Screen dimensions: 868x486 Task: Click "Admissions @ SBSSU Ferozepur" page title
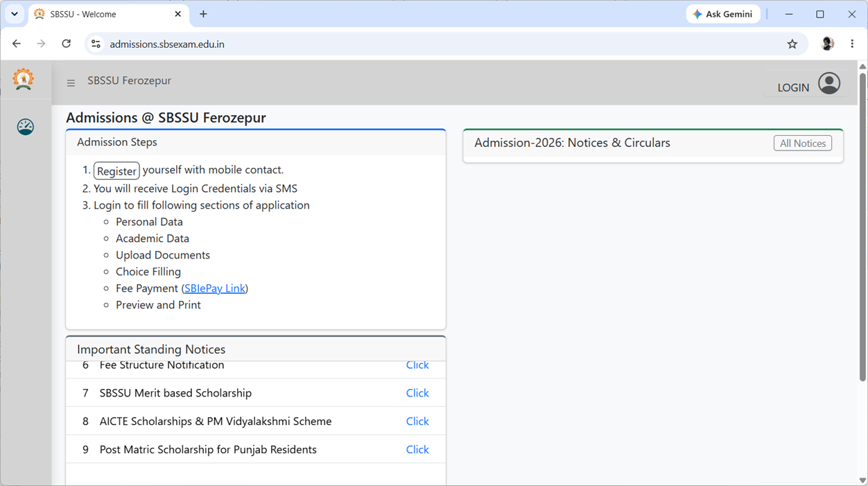pyautogui.click(x=166, y=117)
